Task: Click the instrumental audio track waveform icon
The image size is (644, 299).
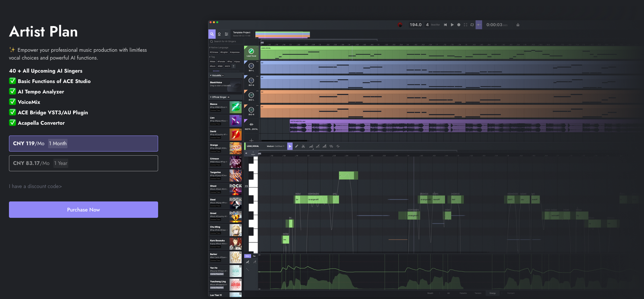Action: click(x=251, y=124)
